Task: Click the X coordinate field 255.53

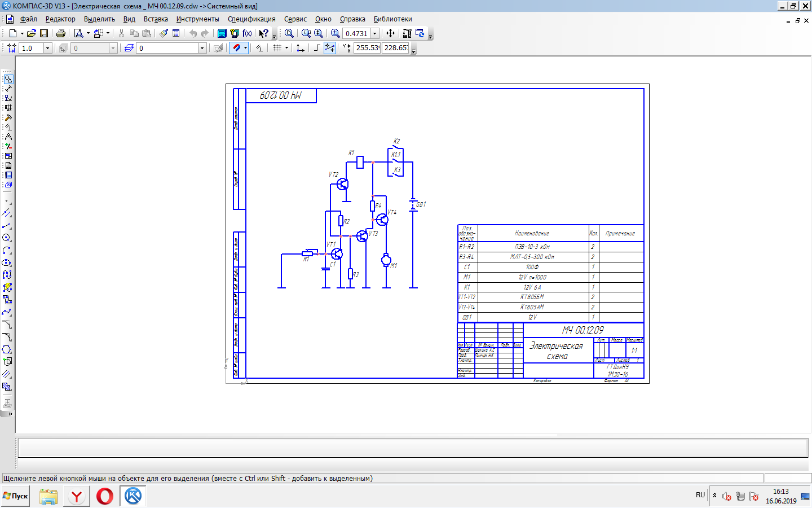Action: (x=367, y=48)
